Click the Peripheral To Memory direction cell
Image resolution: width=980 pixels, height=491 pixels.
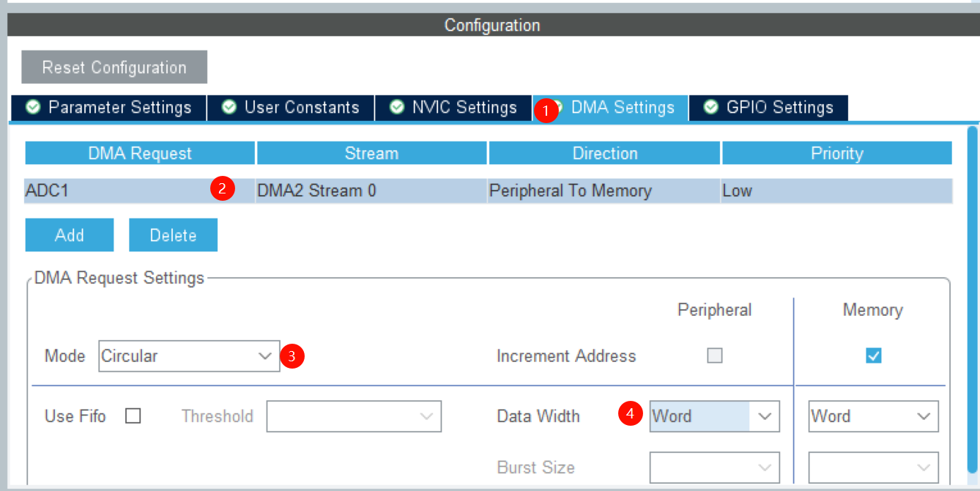[604, 191]
